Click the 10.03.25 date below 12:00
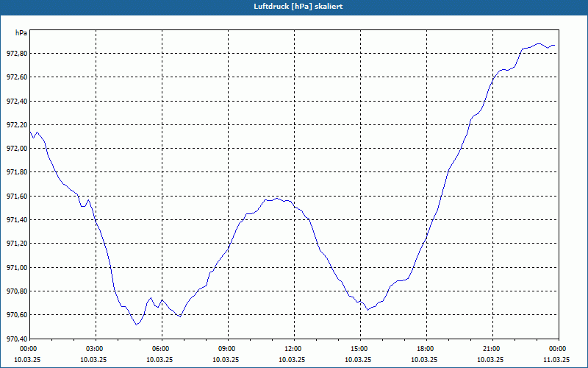Screen dimensions: 588x368 pos(292,360)
